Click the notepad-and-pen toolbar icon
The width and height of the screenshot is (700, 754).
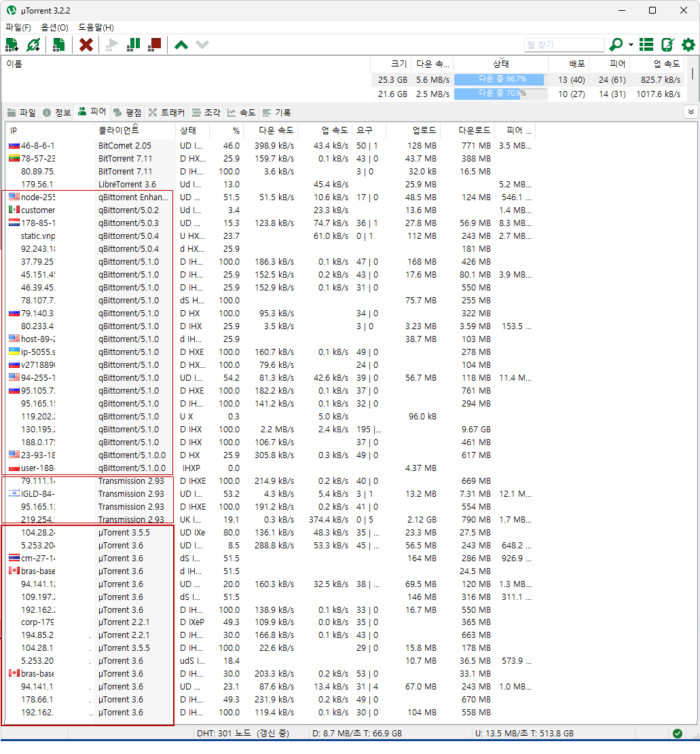[668, 45]
